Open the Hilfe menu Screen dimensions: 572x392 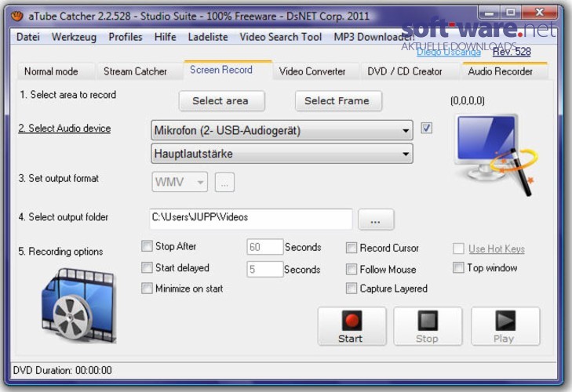pyautogui.click(x=165, y=37)
